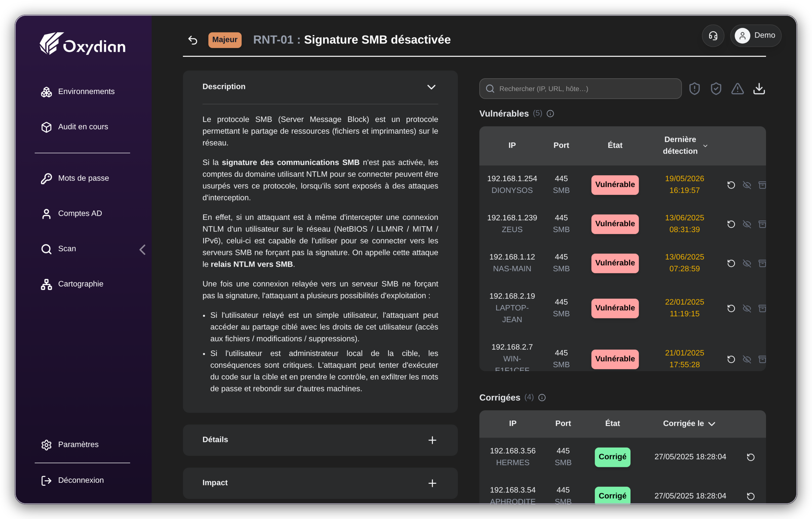Open the Demo user account button

[756, 36]
